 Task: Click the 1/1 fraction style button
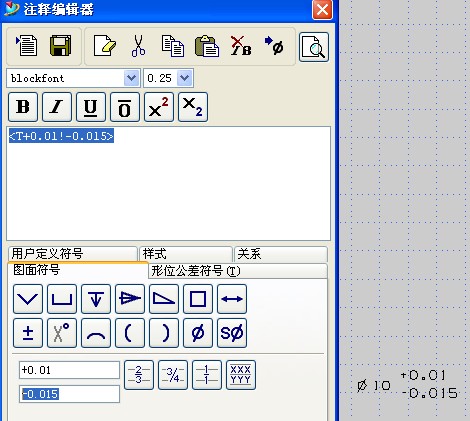[207, 375]
